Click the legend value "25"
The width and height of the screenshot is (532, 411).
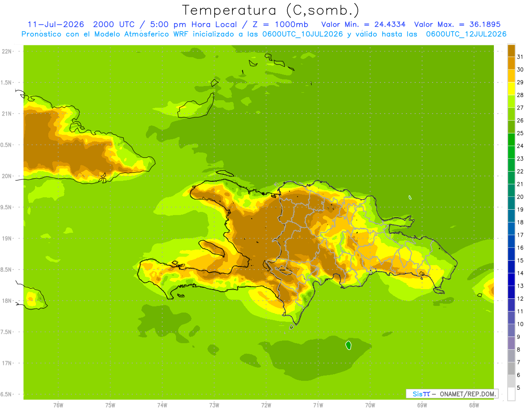(x=520, y=133)
